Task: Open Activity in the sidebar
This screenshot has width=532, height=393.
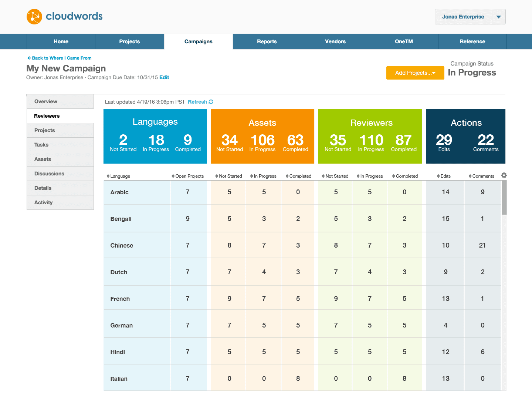Action: pyautogui.click(x=60, y=202)
